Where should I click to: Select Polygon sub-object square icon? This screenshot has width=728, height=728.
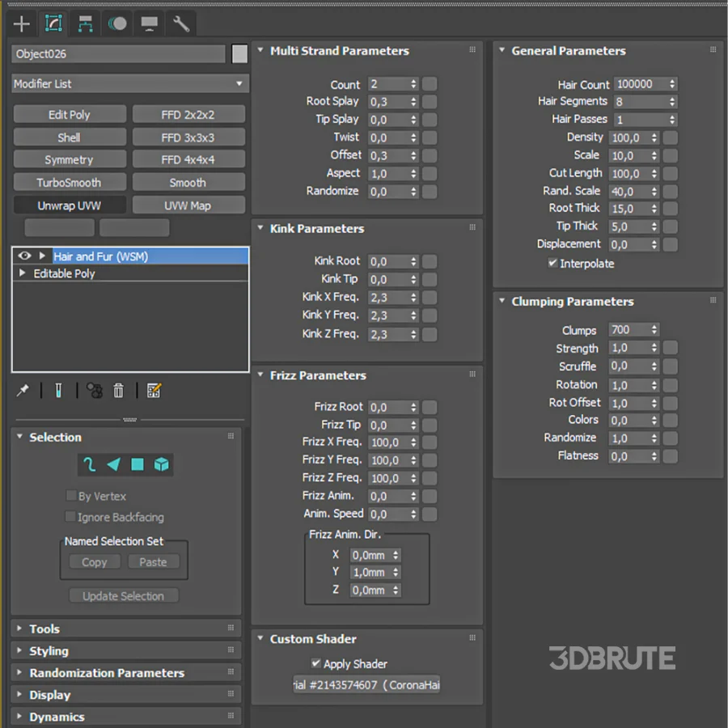click(138, 464)
